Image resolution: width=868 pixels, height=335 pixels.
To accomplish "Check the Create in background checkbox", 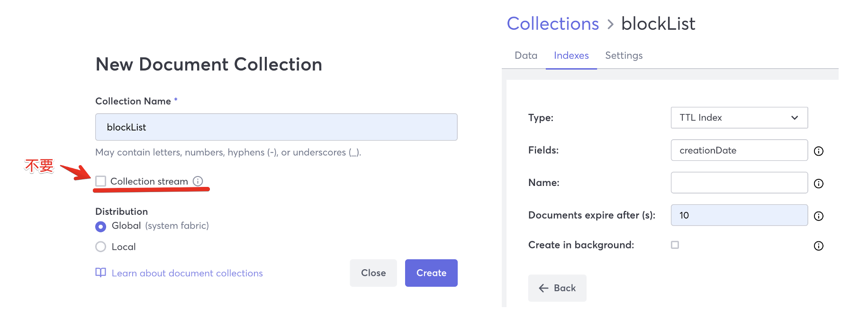I will 675,245.
